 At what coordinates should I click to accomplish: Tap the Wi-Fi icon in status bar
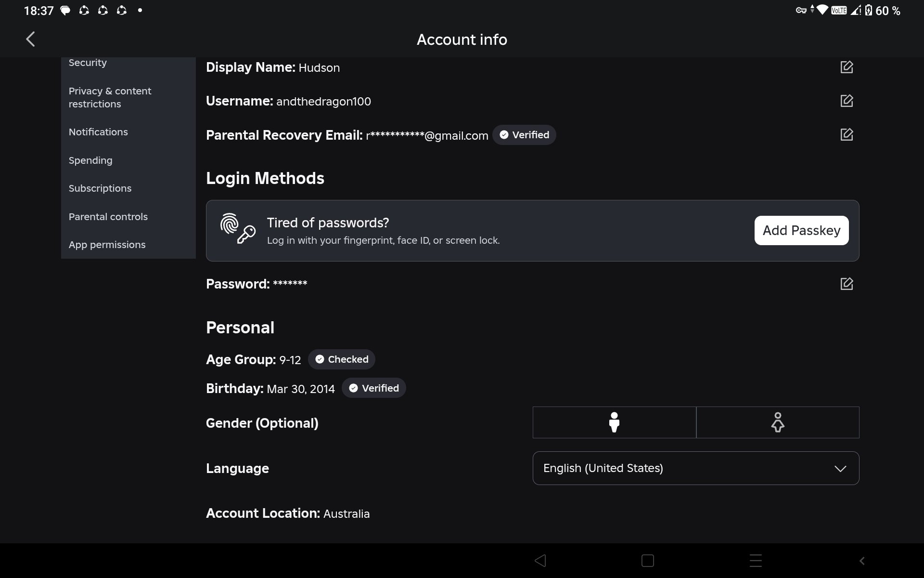coord(822,10)
